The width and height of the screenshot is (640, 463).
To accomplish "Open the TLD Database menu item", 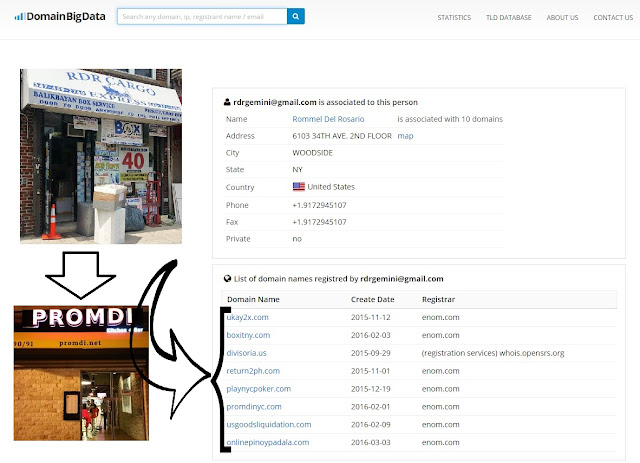I will point(509,18).
